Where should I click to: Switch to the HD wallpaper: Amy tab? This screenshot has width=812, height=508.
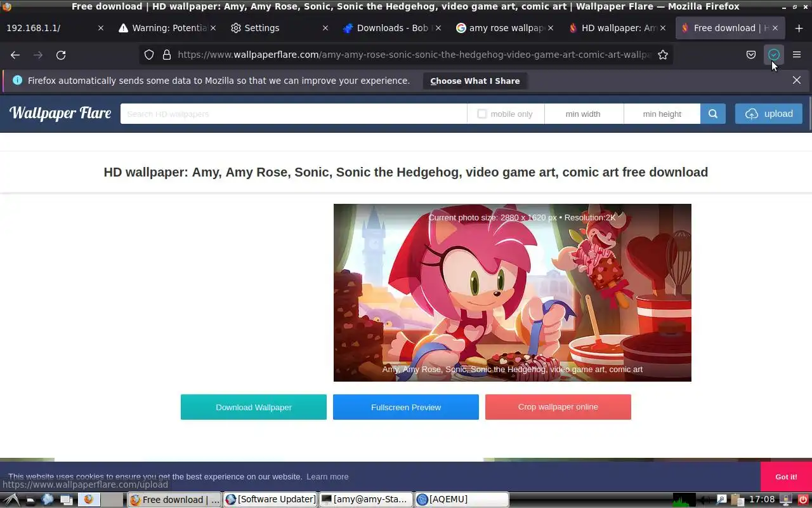coord(617,28)
